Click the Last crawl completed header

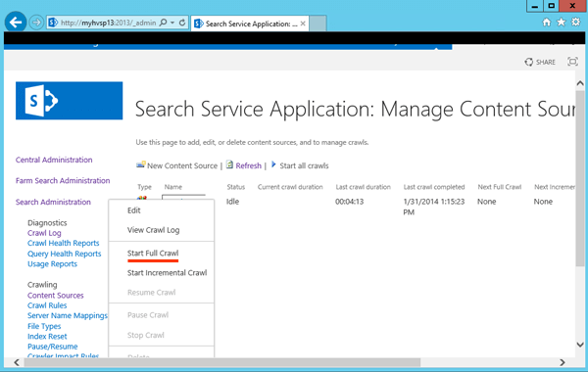pos(434,187)
